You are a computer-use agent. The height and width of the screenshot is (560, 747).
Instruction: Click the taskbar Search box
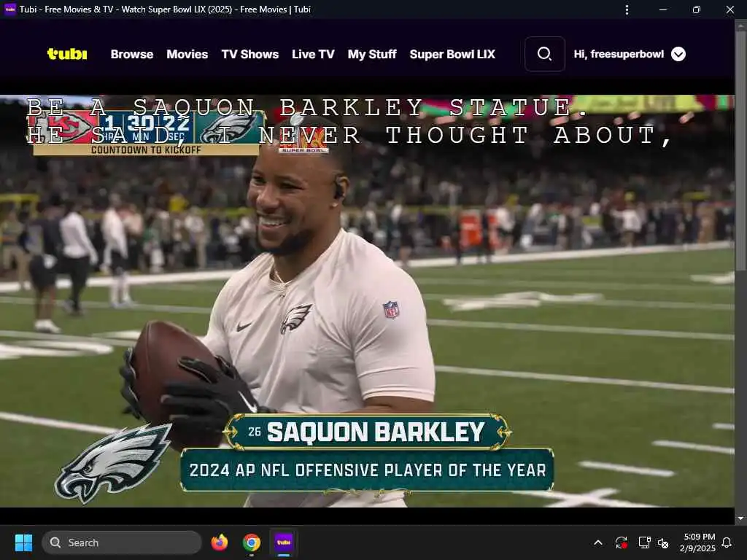coord(122,542)
